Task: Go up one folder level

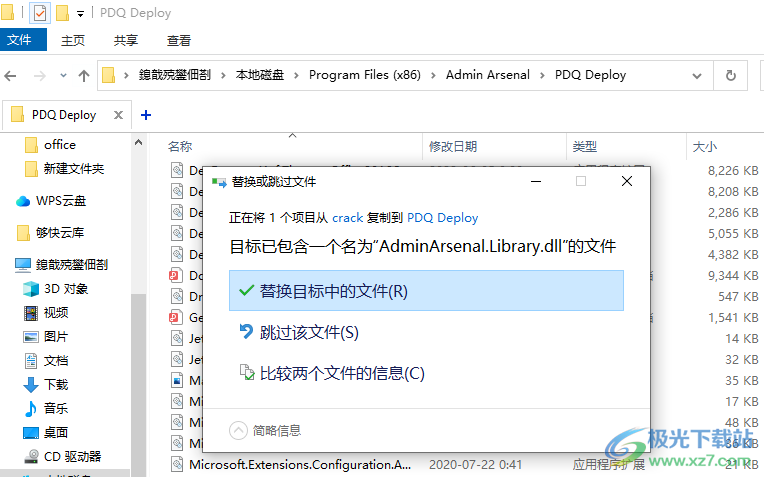Action: coord(84,76)
